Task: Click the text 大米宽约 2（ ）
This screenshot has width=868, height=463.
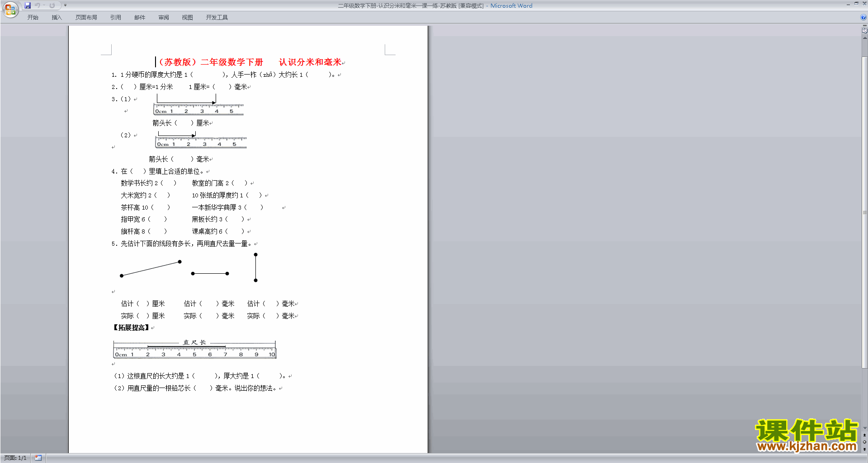Action: [146, 195]
